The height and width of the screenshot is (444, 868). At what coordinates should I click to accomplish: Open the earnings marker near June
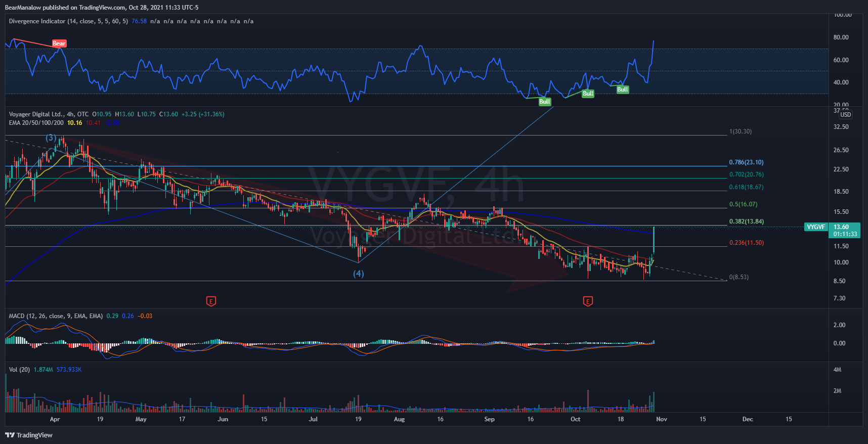[211, 301]
